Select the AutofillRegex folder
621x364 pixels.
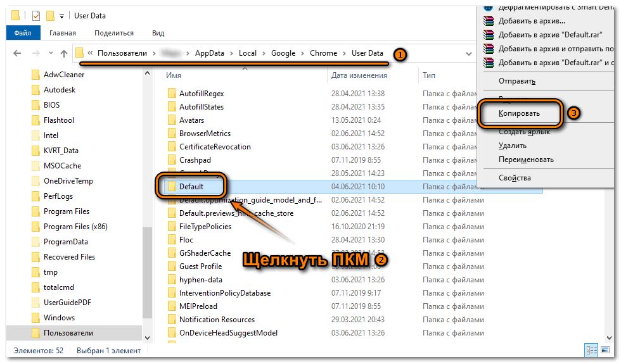coord(202,94)
